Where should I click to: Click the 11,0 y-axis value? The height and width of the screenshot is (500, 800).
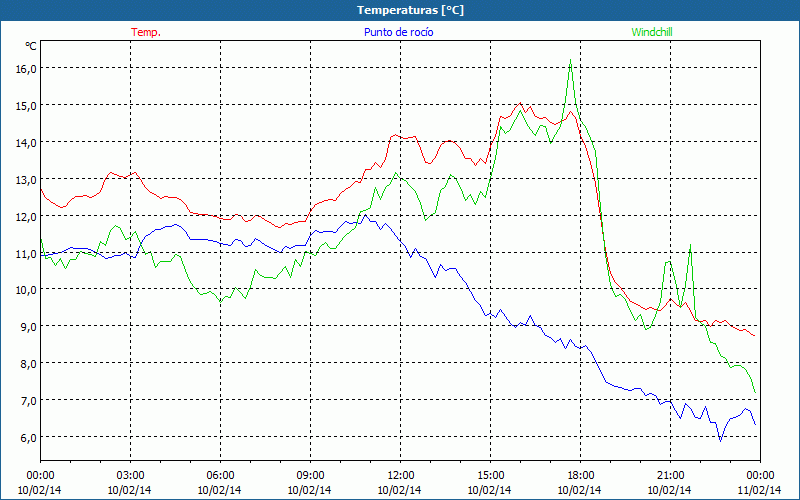point(26,253)
